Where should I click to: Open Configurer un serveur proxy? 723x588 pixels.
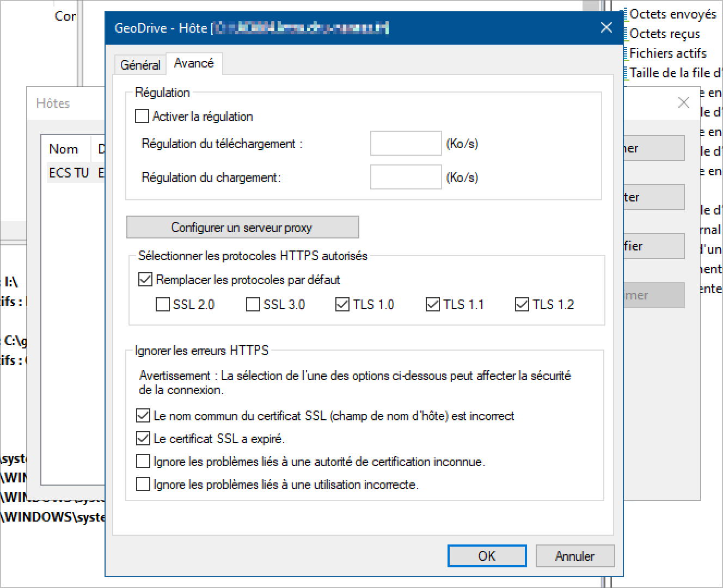[242, 228]
